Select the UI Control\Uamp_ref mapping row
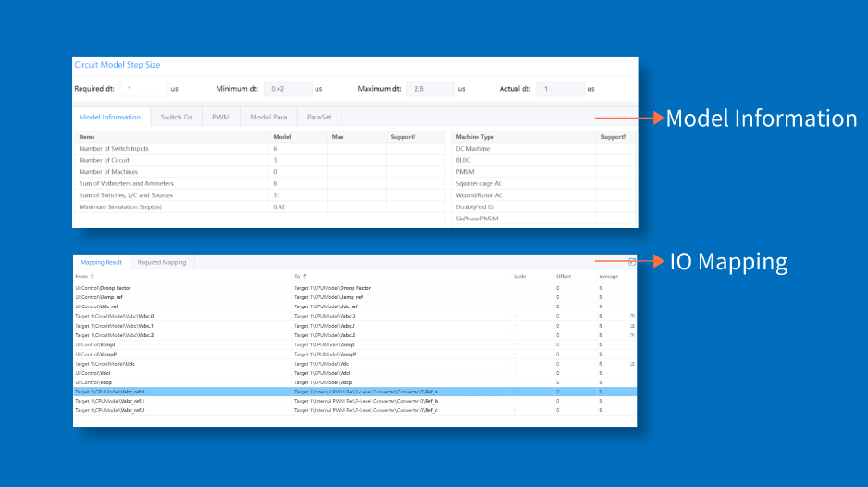Image resolution: width=868 pixels, height=487 pixels. [354, 297]
